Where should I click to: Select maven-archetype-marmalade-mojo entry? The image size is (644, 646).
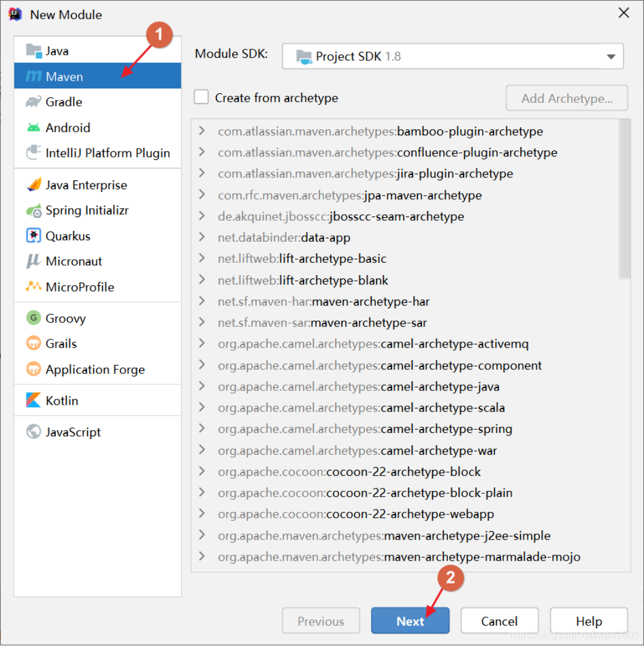click(x=399, y=556)
